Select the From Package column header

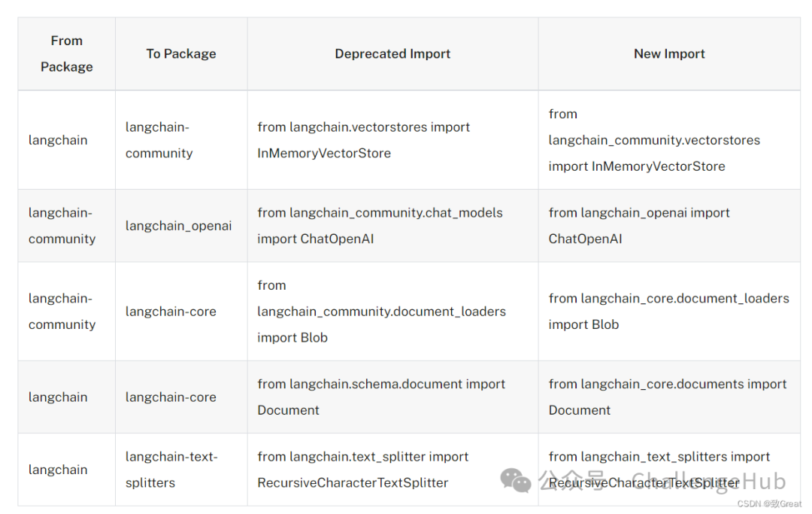[x=67, y=54]
